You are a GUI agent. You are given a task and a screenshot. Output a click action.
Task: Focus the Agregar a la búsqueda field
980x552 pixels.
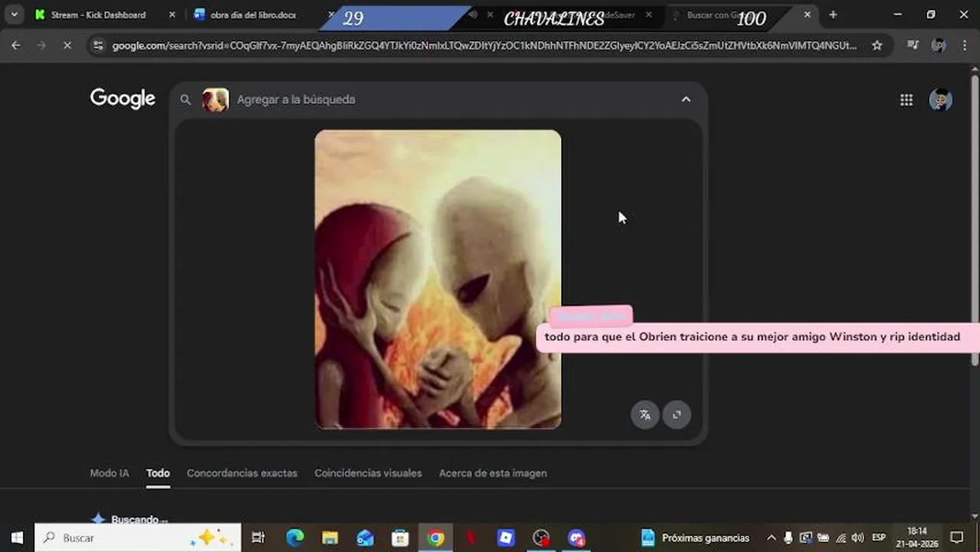(452, 100)
